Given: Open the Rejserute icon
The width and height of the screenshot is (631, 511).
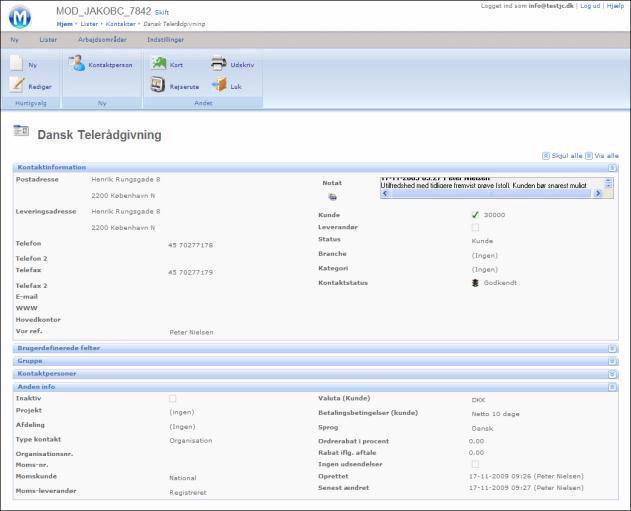Looking at the screenshot, I should (158, 86).
